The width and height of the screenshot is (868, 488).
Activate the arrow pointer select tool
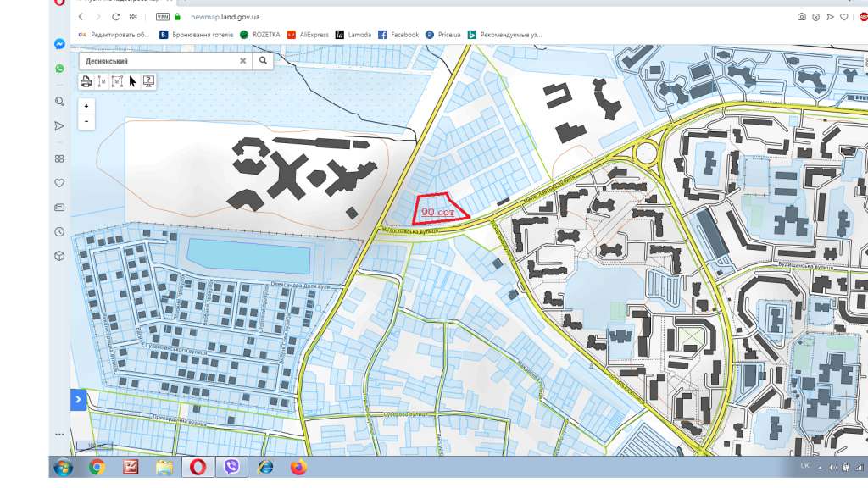[133, 81]
